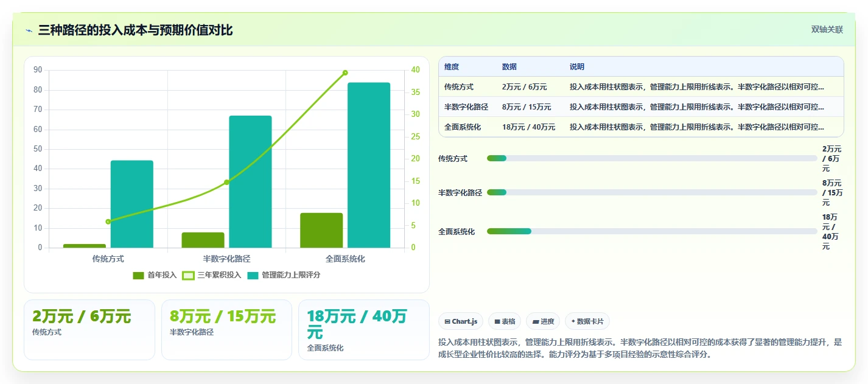Click the 8万元 / 15万元 data card
This screenshot has width=868, height=384.
[226, 330]
